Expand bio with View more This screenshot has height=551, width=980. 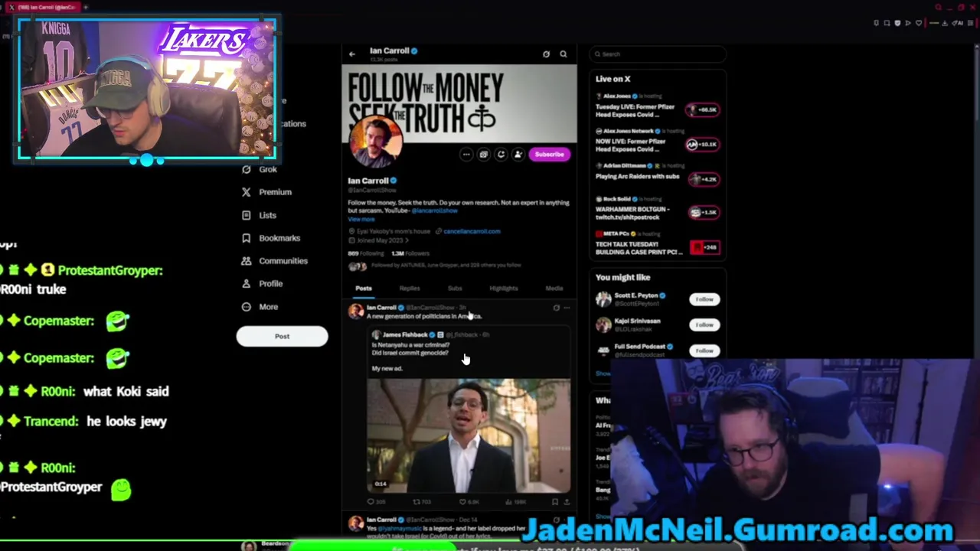(x=361, y=220)
